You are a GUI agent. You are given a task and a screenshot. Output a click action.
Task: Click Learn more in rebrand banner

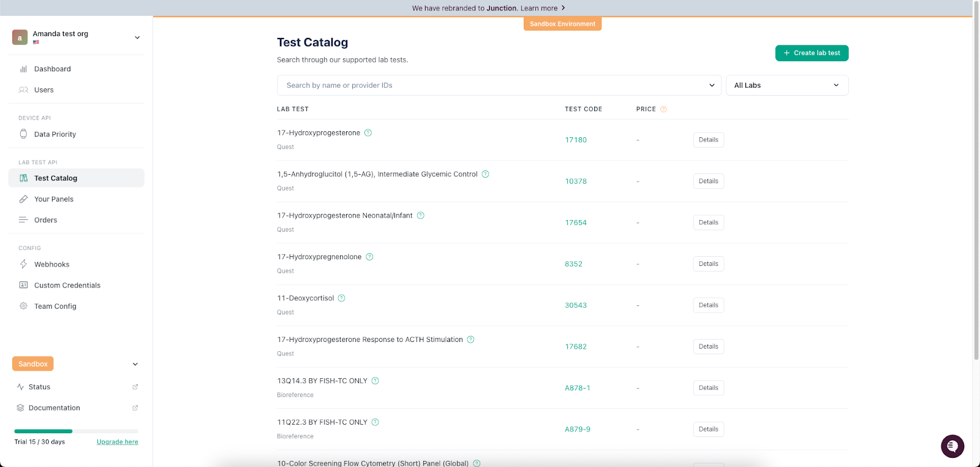pyautogui.click(x=543, y=8)
